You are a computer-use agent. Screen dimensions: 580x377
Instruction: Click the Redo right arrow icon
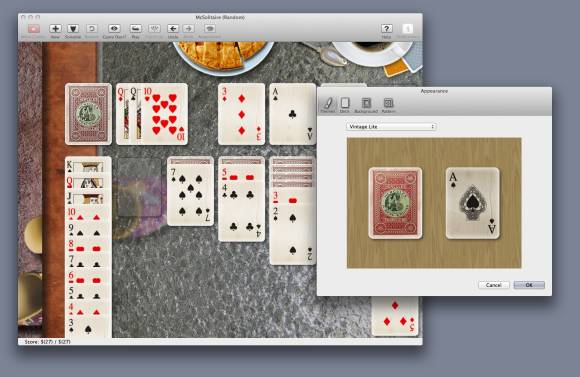[188, 28]
